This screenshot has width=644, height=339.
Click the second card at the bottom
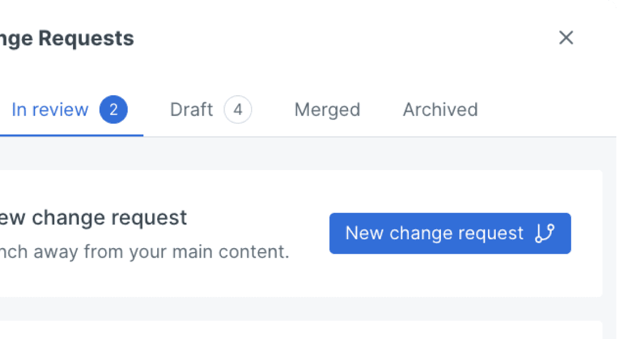[301, 330]
